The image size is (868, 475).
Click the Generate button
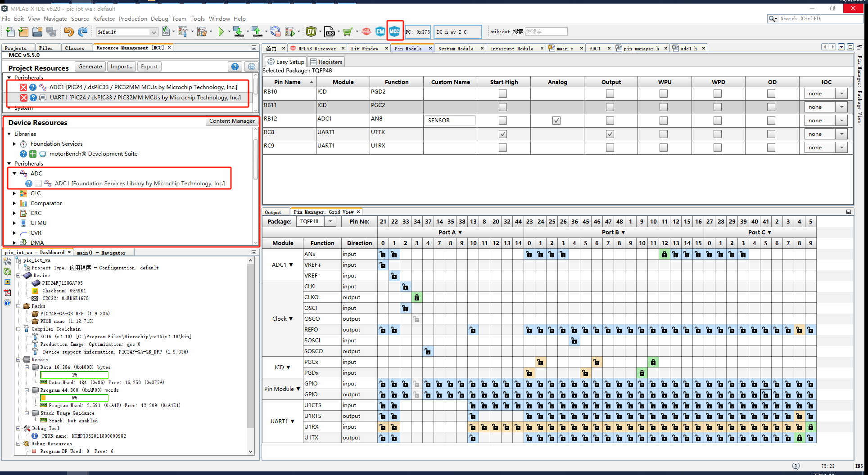tap(90, 67)
